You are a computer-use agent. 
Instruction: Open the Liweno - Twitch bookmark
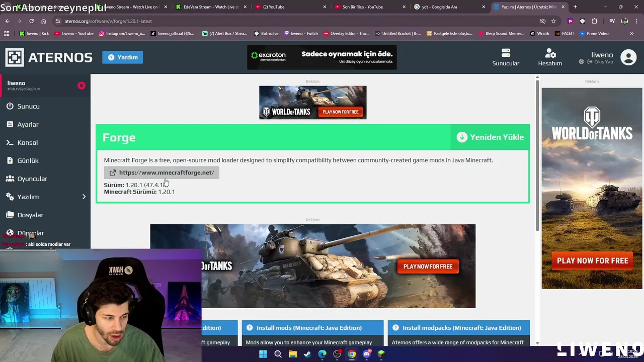point(301,33)
